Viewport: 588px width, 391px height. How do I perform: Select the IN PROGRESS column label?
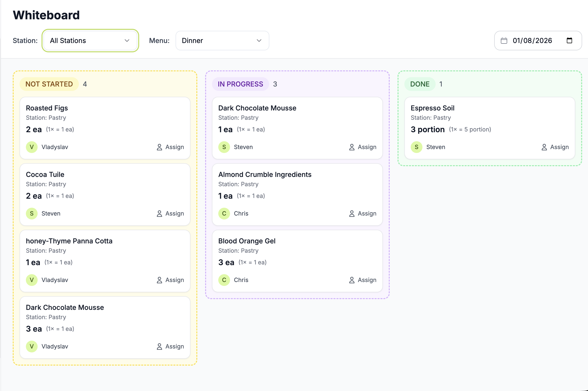(240, 84)
